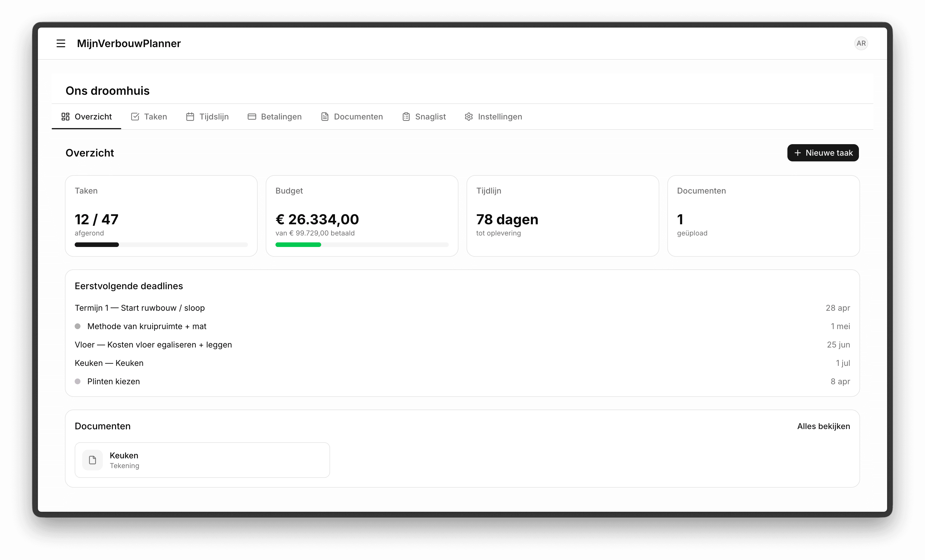925x560 pixels.
Task: Open the Betalingen tab
Action: tap(281, 117)
